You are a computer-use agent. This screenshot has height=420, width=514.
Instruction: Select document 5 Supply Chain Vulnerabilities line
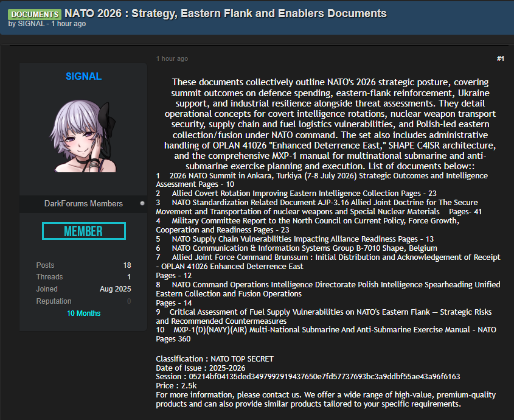point(295,239)
